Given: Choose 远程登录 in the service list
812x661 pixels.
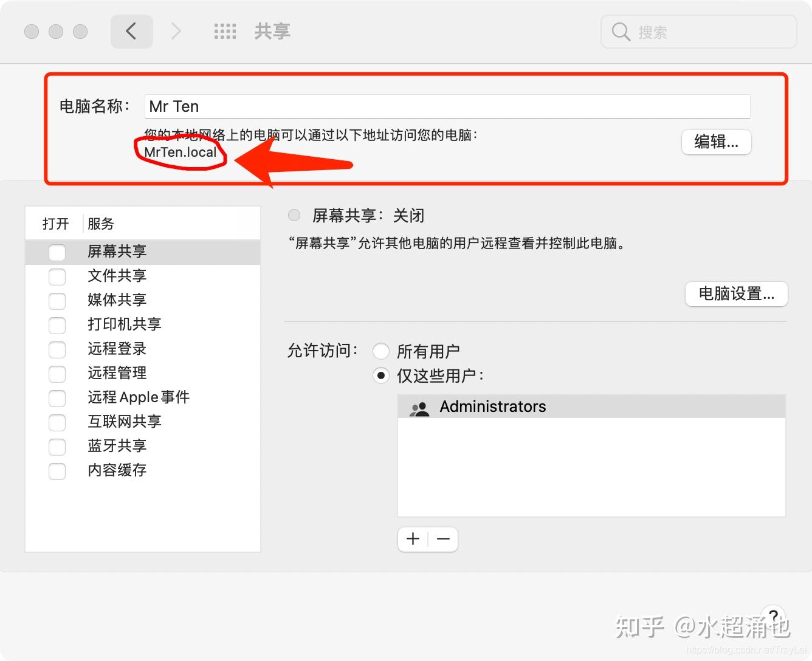Looking at the screenshot, I should 117,349.
